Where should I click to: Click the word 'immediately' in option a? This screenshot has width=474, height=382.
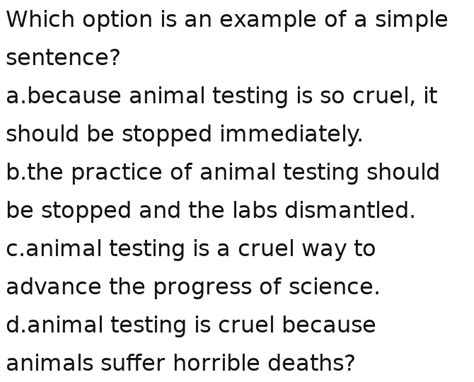click(x=291, y=134)
